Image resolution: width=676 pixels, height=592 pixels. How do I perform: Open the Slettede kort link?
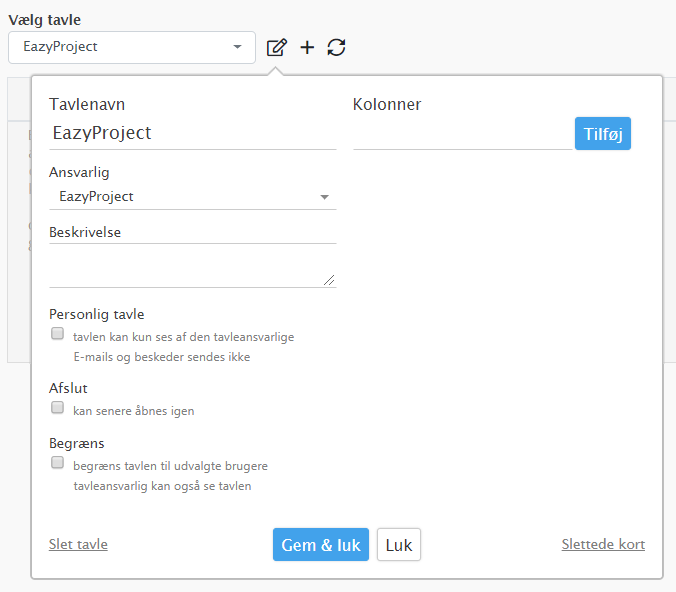point(603,544)
